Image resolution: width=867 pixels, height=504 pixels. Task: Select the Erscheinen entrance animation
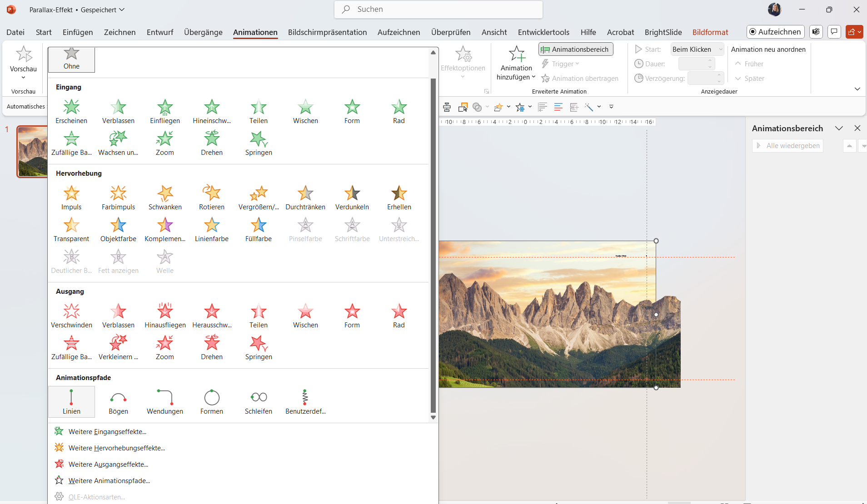pyautogui.click(x=71, y=111)
